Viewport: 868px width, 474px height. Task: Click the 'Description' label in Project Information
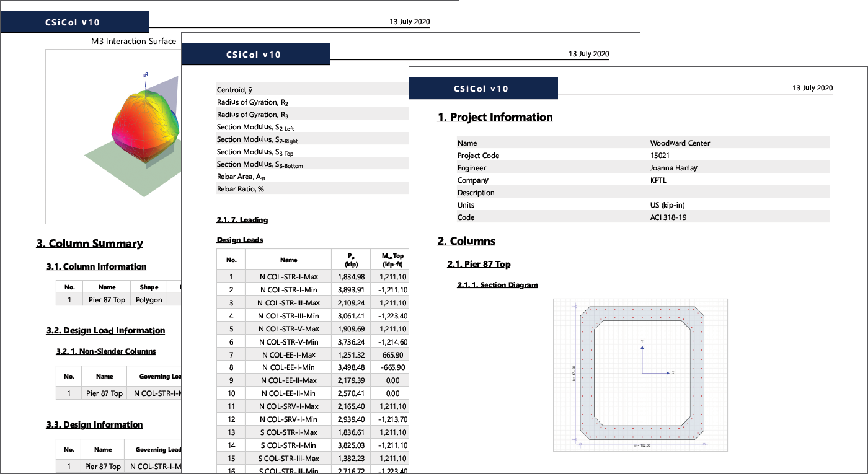tap(476, 193)
